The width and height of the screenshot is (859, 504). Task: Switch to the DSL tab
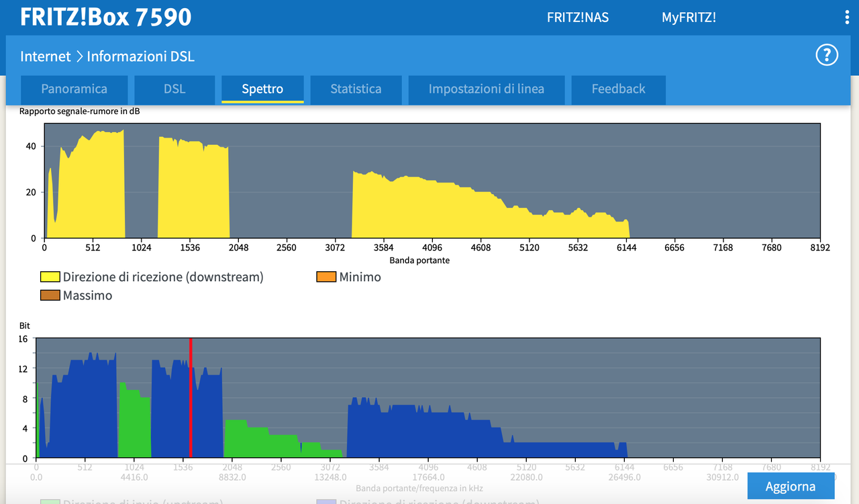[174, 89]
